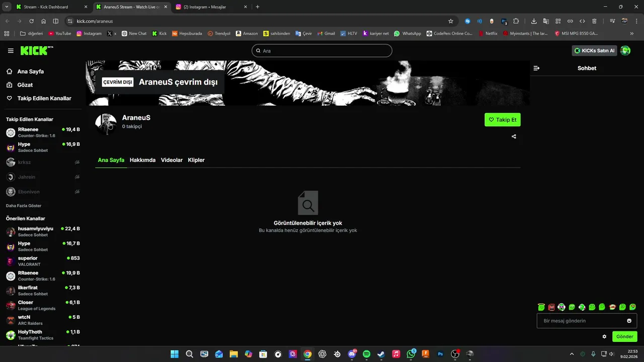
Task: Open the YouTube bookmark
Action: pyautogui.click(x=60, y=34)
